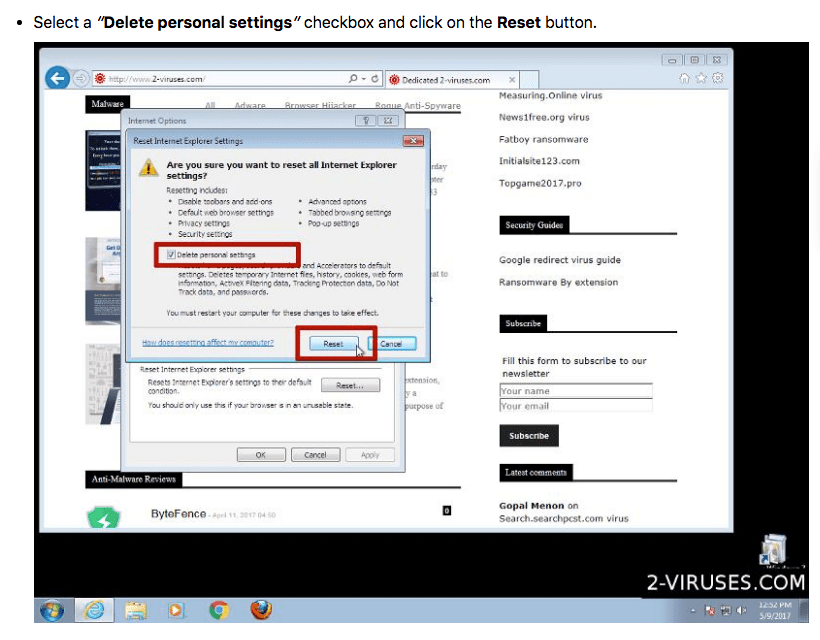Screen dimensions: 820x640
Task: Click the Your email input field
Action: (x=576, y=406)
